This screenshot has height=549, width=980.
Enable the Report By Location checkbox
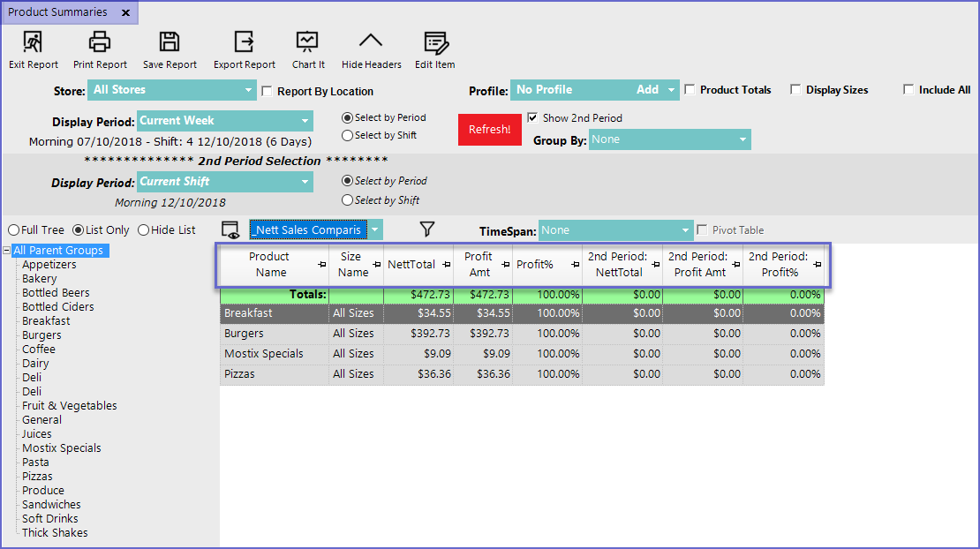point(268,91)
